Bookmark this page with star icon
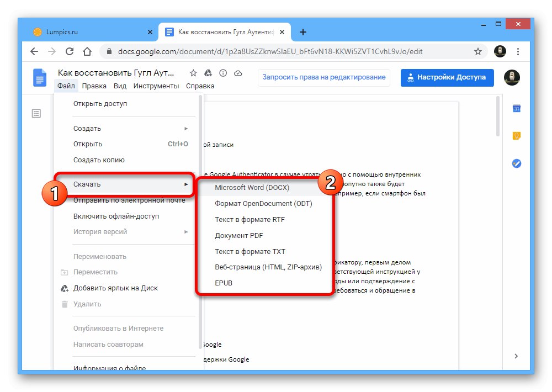Screen dimensions: 552x392 pos(477,51)
